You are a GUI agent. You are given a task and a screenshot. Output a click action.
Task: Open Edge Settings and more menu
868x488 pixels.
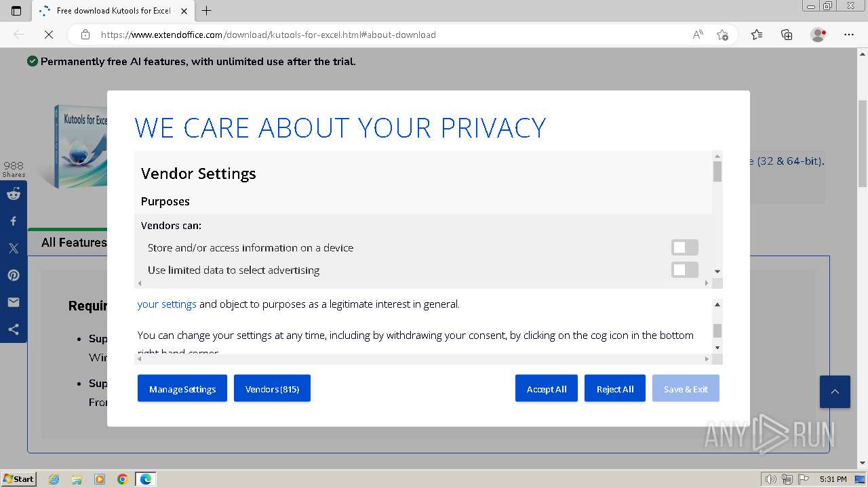coord(849,35)
